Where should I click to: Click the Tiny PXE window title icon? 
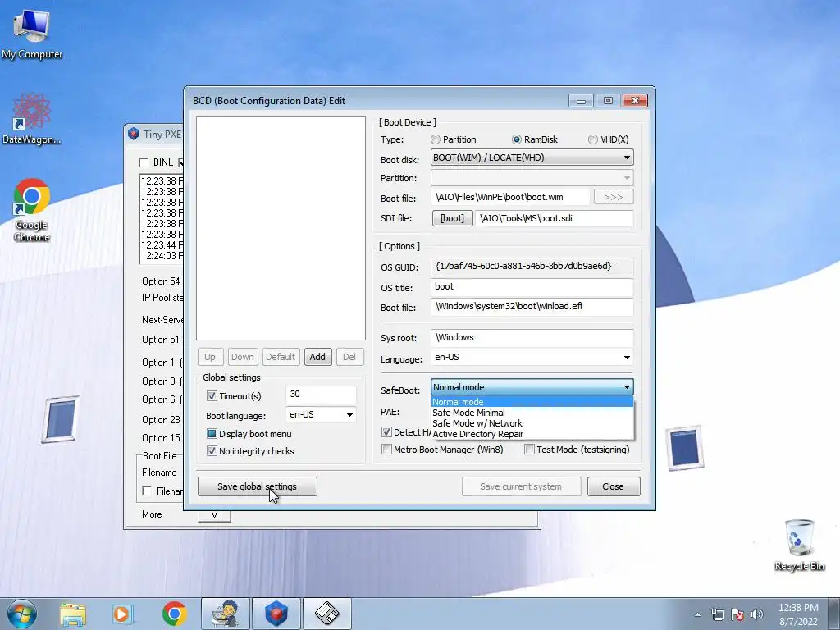coord(134,134)
